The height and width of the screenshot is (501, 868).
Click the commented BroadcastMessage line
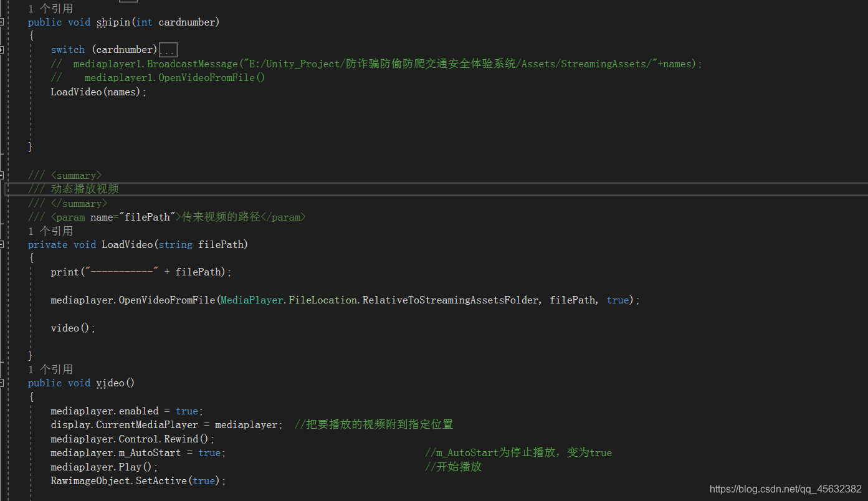coord(376,64)
